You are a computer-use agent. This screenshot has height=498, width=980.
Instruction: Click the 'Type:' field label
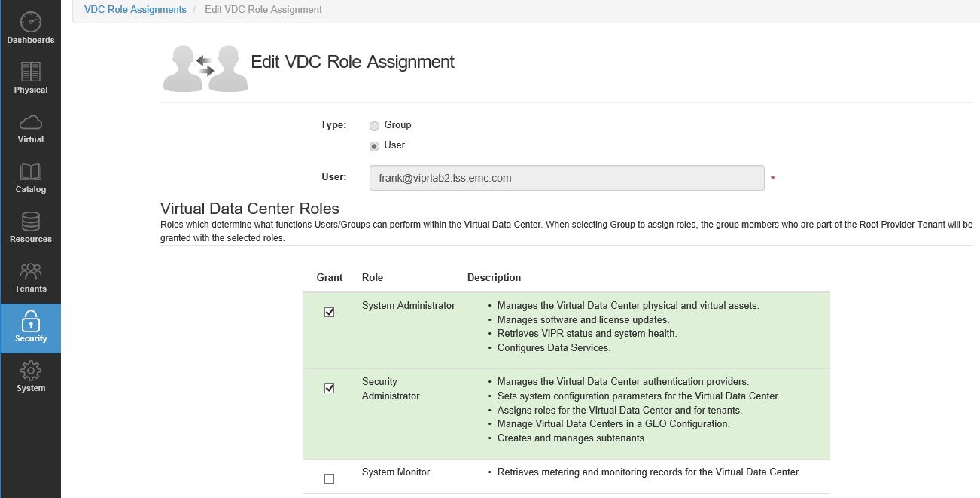pyautogui.click(x=333, y=125)
